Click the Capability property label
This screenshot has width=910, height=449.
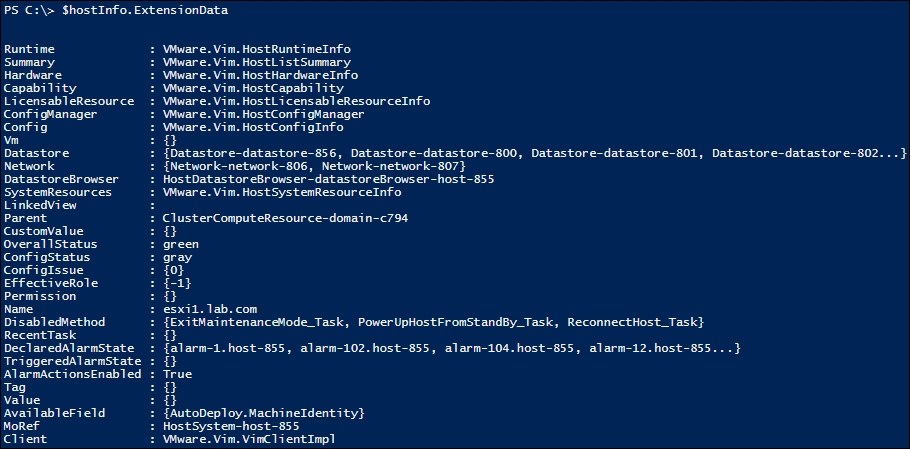40,88
